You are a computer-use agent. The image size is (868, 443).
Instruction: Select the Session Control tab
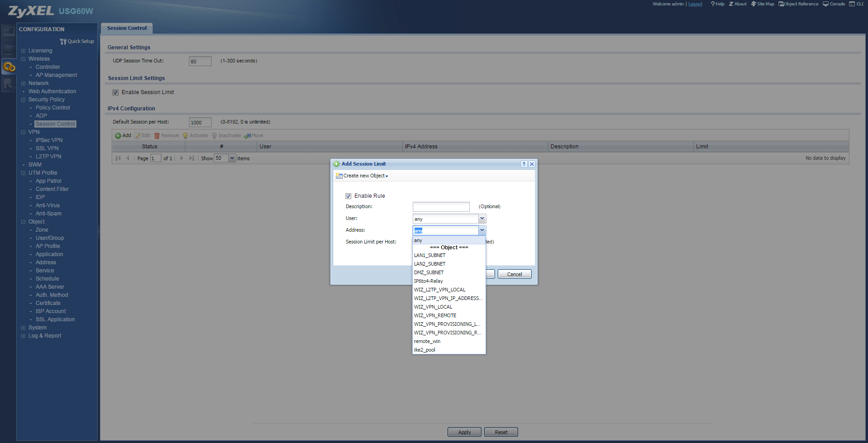(x=127, y=29)
